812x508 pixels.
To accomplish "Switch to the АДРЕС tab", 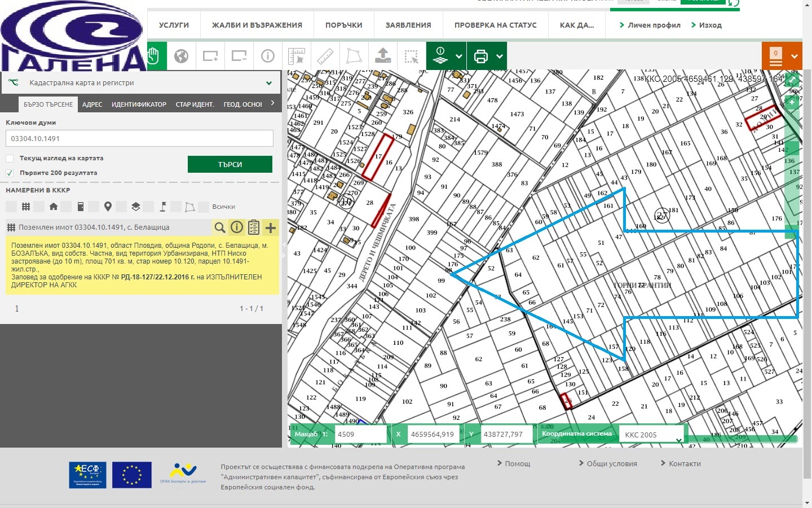I will point(92,104).
